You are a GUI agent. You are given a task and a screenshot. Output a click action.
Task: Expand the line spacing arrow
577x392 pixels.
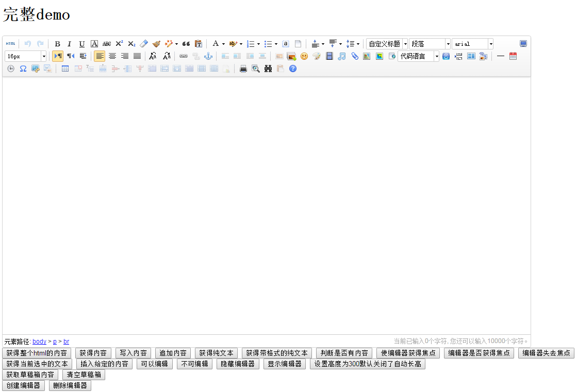[x=358, y=44]
